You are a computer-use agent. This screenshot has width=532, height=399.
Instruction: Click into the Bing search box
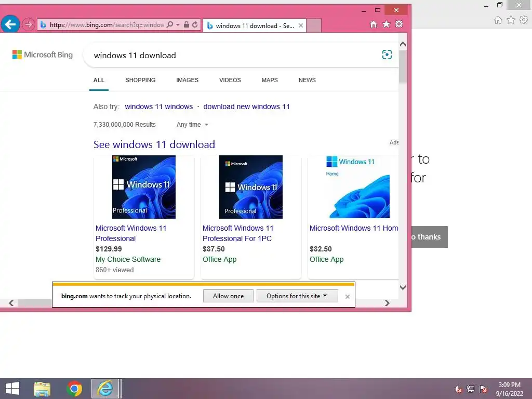(234, 55)
